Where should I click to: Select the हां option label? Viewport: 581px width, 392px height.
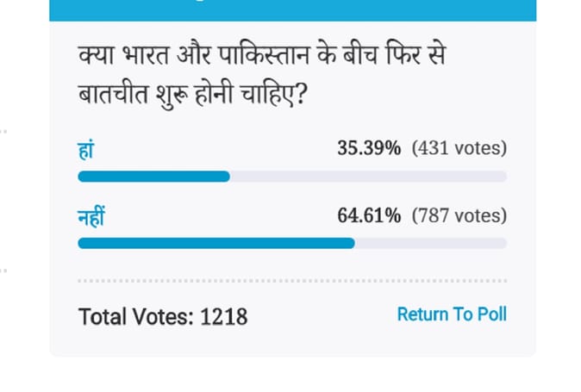pyautogui.click(x=85, y=149)
